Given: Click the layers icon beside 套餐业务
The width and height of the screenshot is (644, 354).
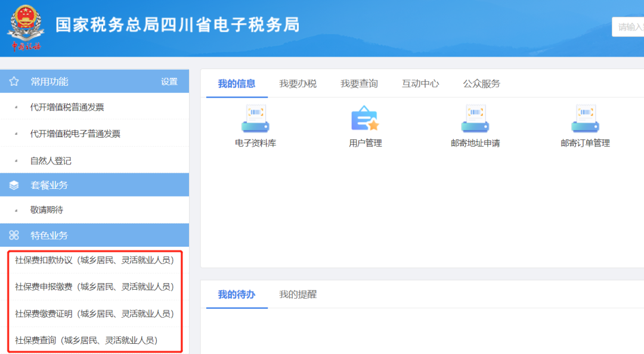Looking at the screenshot, I should [14, 185].
